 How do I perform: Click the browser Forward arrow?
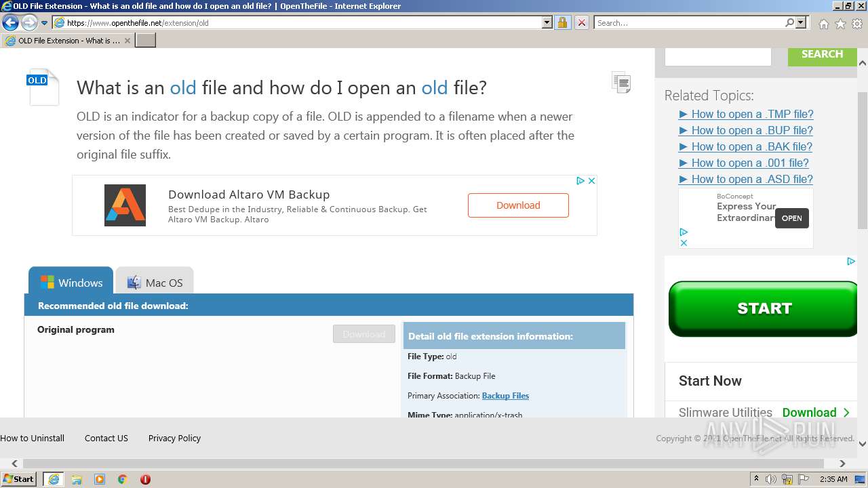tap(29, 23)
